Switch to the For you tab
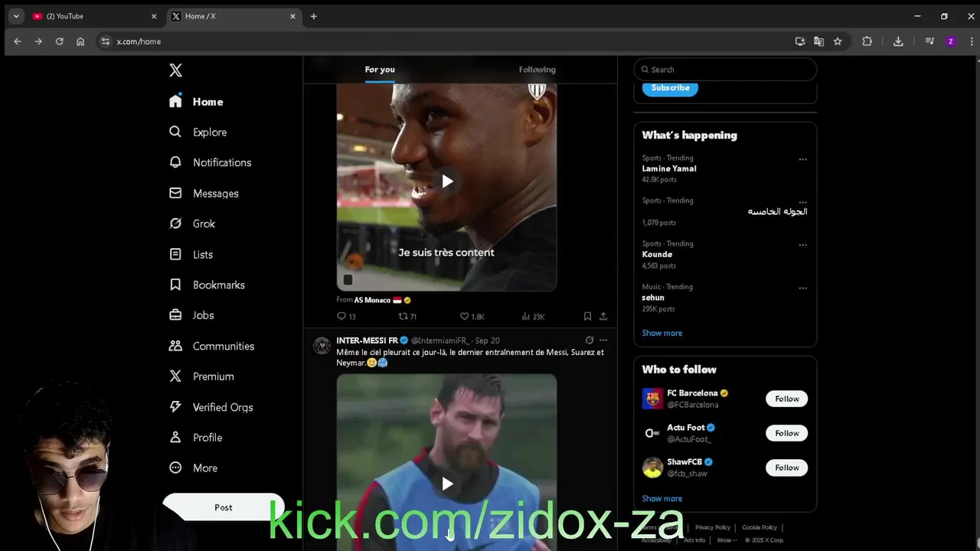The height and width of the screenshot is (551, 980). point(380,70)
